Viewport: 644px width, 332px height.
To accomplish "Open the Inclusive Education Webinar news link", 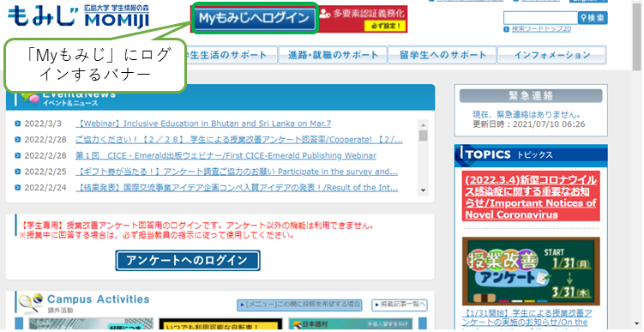I will [203, 124].
